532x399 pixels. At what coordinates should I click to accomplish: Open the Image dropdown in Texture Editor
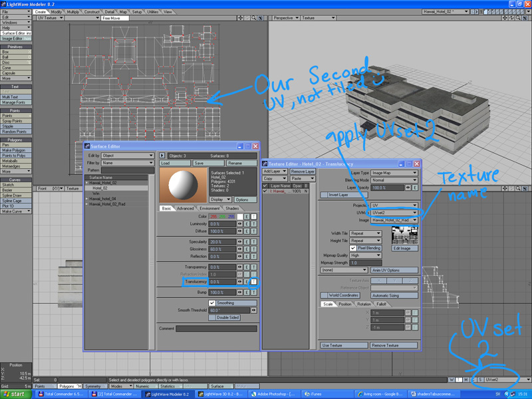394,220
